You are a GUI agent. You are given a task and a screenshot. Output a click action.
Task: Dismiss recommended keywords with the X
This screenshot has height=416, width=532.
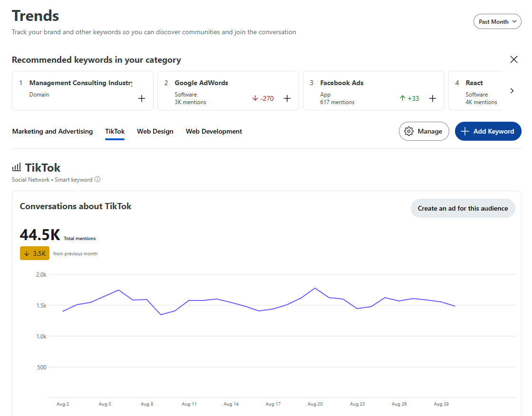click(x=514, y=59)
